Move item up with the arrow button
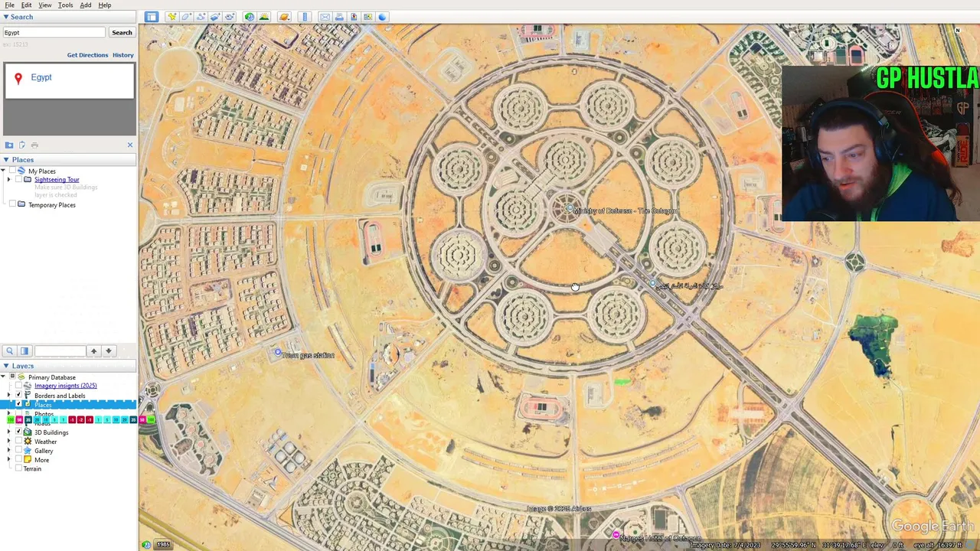Image resolution: width=980 pixels, height=551 pixels. [x=93, y=350]
